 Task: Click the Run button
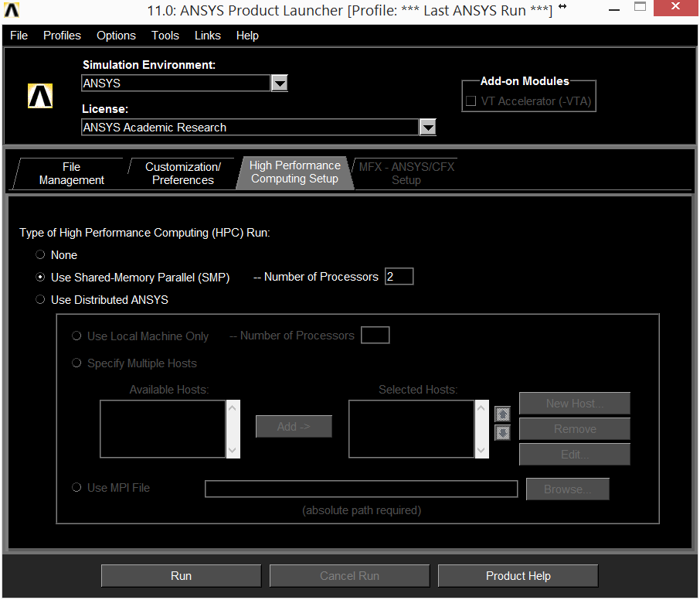[182, 576]
